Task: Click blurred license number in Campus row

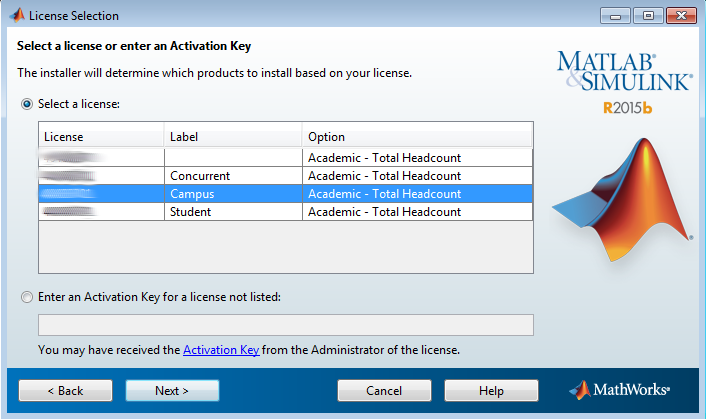Action: pos(68,194)
